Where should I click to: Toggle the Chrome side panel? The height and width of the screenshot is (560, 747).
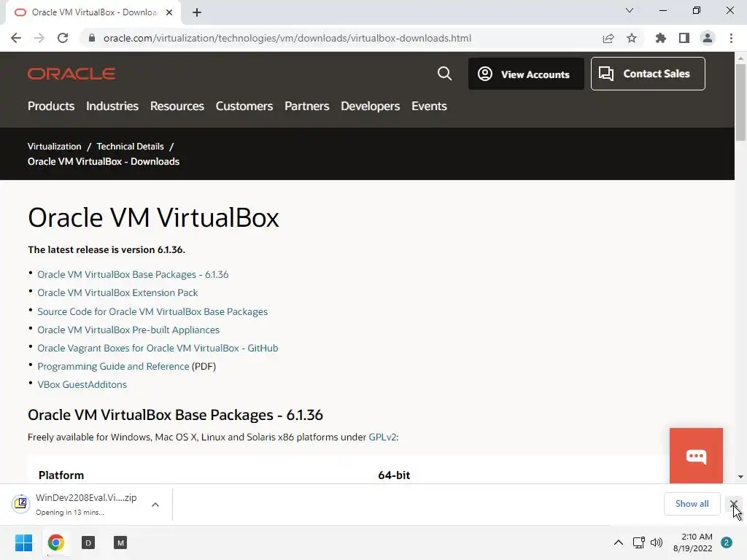(684, 38)
